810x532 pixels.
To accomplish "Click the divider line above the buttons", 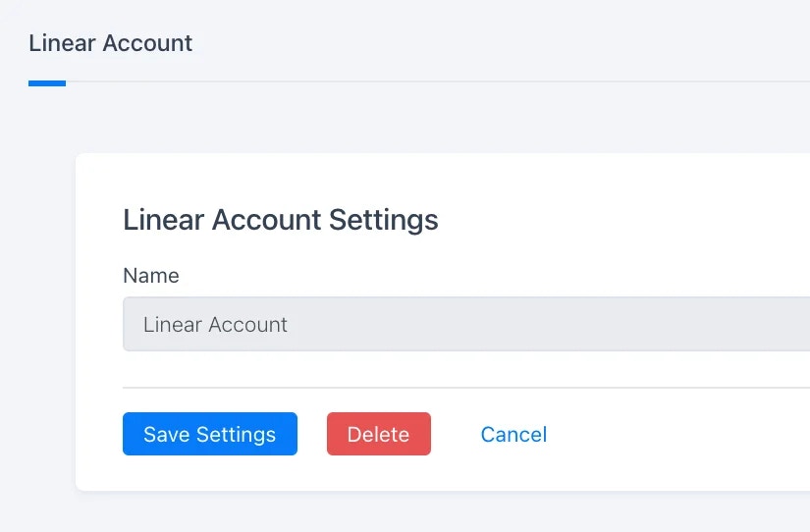I will [x=466, y=388].
